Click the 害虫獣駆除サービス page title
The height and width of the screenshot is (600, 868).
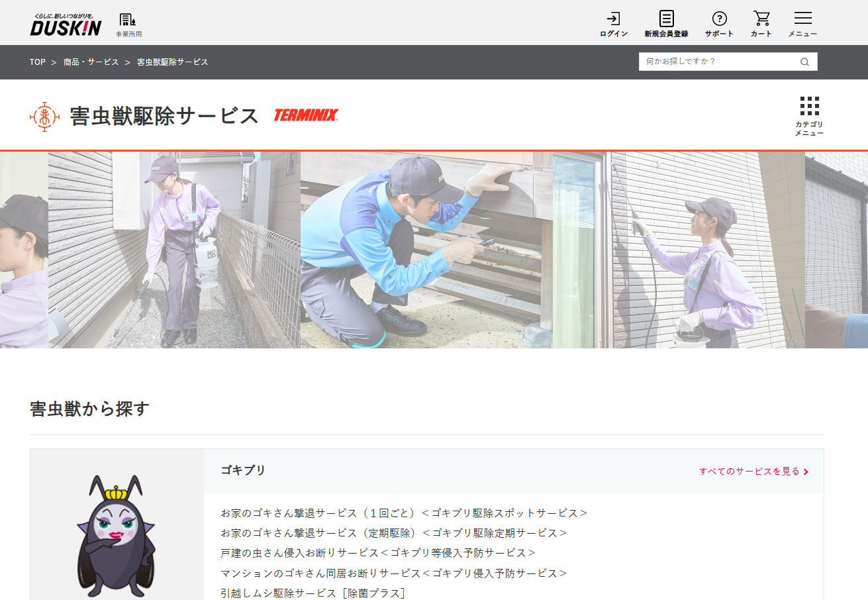(x=164, y=116)
